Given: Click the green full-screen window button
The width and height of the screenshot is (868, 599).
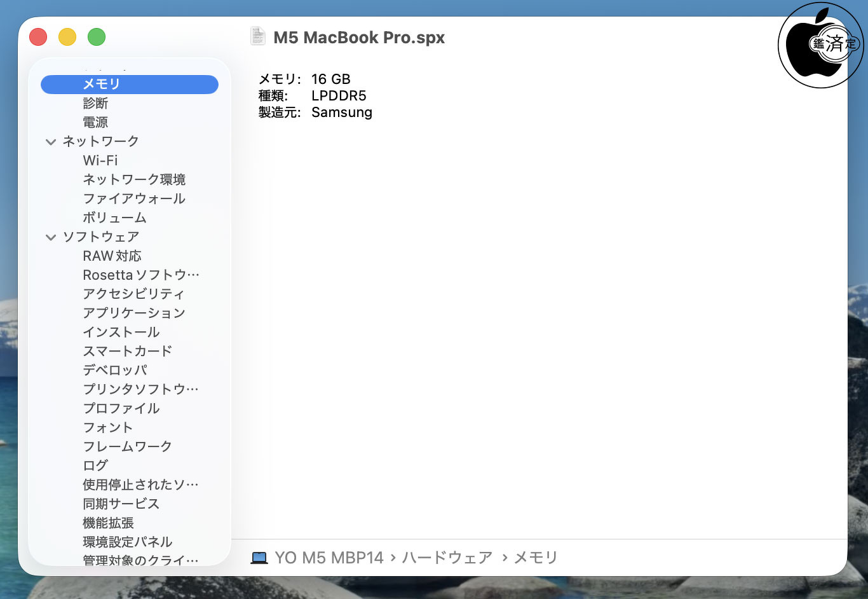Looking at the screenshot, I should pyautogui.click(x=97, y=37).
